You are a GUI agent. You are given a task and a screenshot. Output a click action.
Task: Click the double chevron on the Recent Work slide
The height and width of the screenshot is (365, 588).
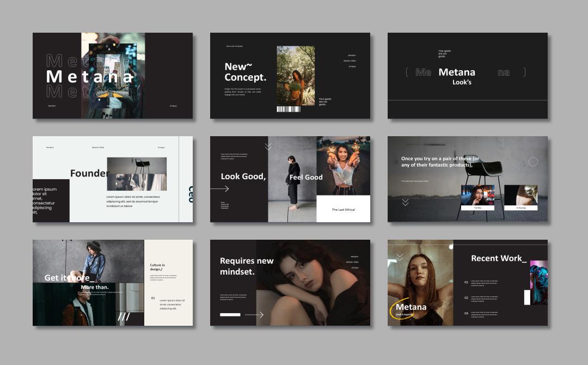point(400,257)
